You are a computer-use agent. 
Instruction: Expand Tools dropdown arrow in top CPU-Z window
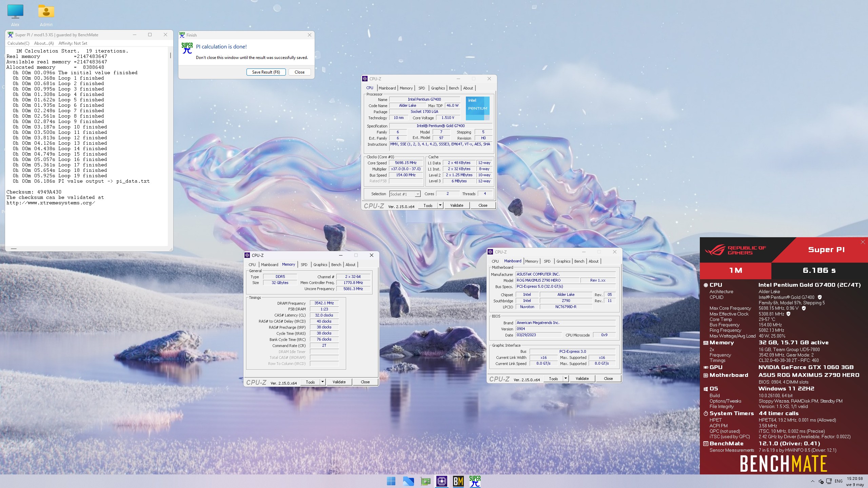440,205
